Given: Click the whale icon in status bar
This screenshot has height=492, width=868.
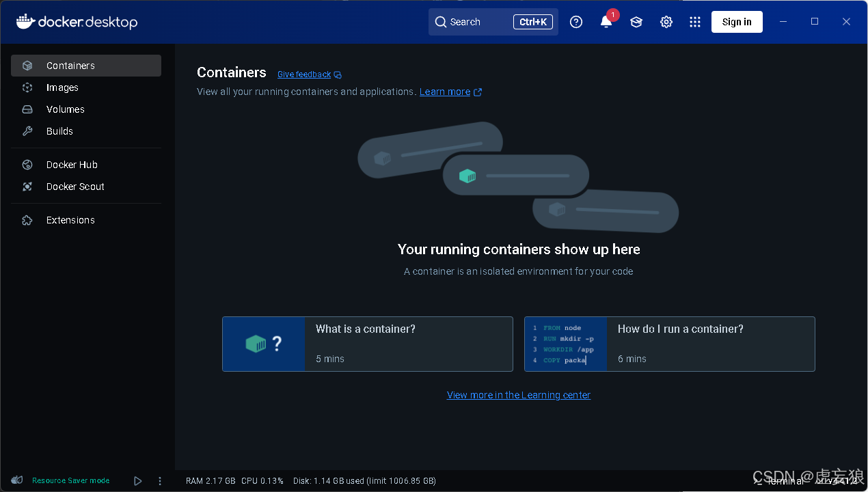Looking at the screenshot, I should (x=18, y=480).
